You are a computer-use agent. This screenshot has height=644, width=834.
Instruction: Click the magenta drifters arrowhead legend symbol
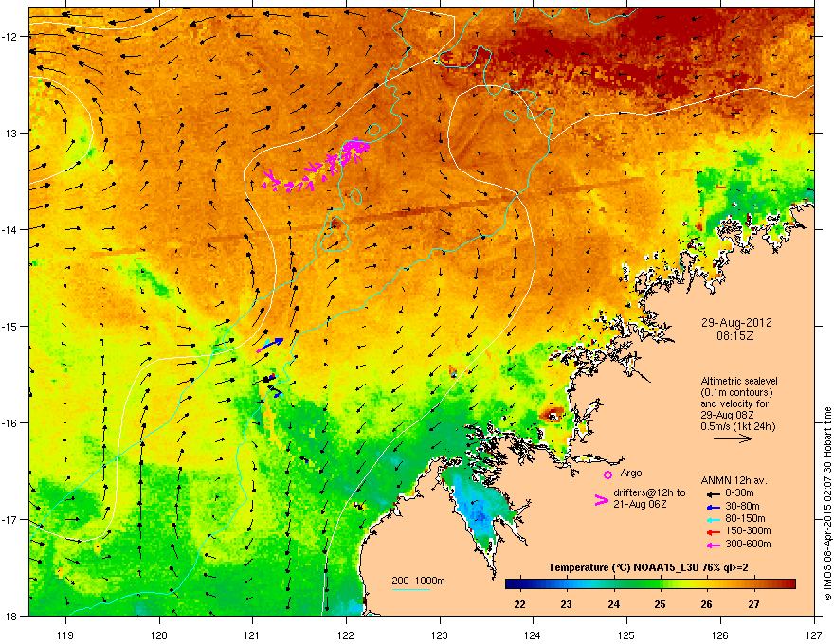pos(601,500)
